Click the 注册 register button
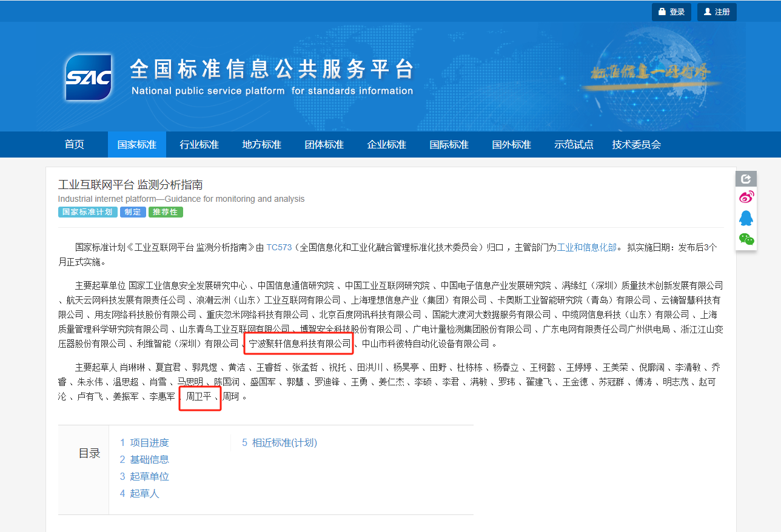 tap(717, 12)
